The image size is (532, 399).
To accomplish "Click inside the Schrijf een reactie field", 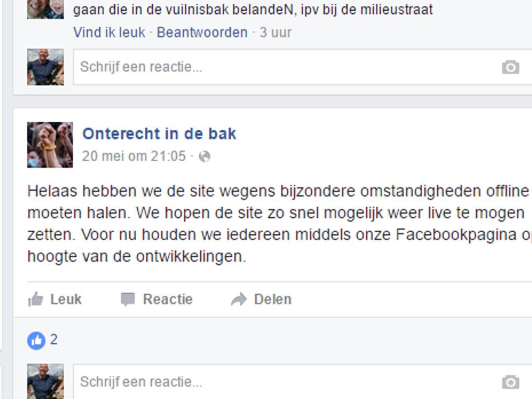I will 166,66.
